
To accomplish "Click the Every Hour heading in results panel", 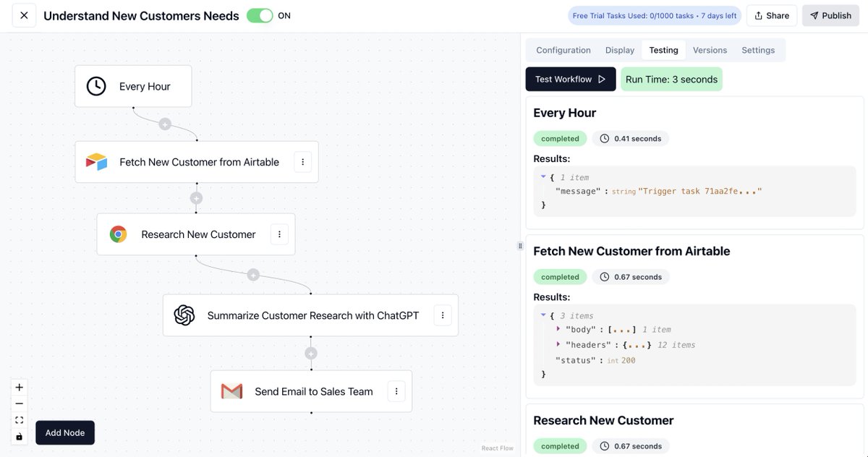I will click(564, 113).
